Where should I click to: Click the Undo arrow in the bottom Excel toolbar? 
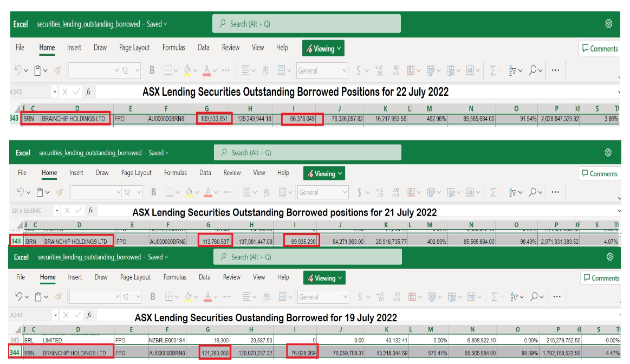click(x=18, y=297)
